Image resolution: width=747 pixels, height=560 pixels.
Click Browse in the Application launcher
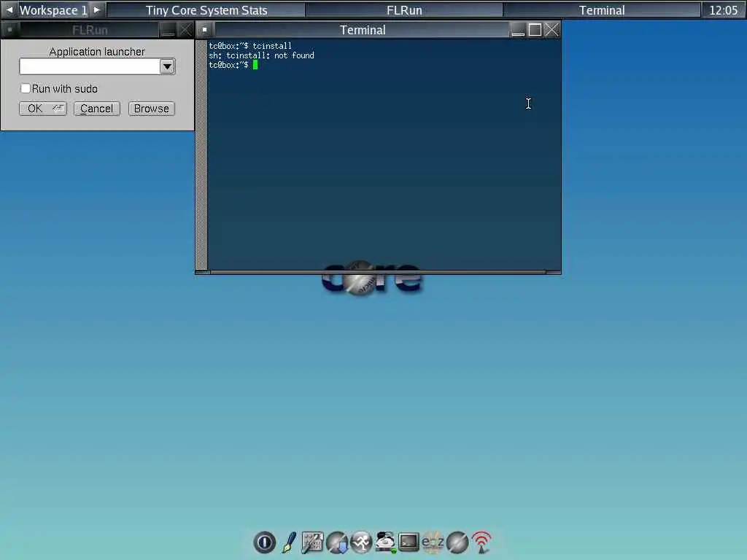pos(152,109)
